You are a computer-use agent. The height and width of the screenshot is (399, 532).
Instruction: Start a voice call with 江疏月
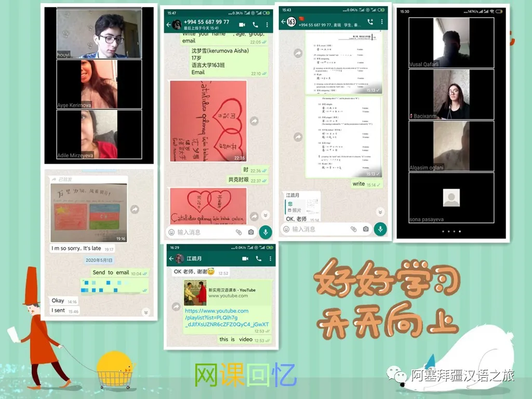(x=259, y=259)
